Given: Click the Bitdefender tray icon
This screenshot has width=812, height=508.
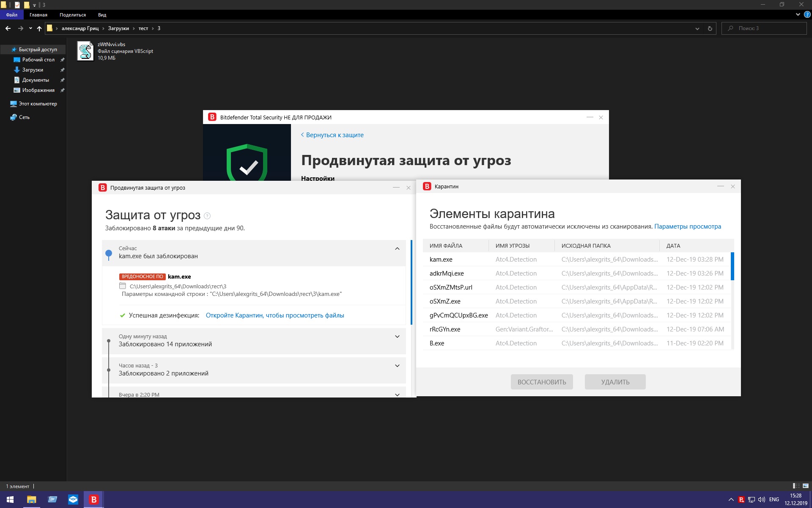Looking at the screenshot, I should pos(741,500).
